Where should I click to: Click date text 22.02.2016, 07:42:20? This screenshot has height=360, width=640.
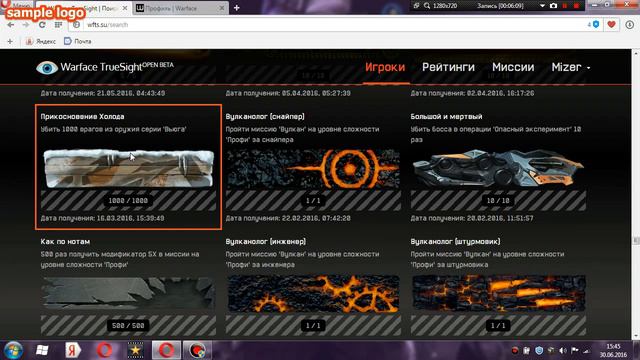click(316, 218)
